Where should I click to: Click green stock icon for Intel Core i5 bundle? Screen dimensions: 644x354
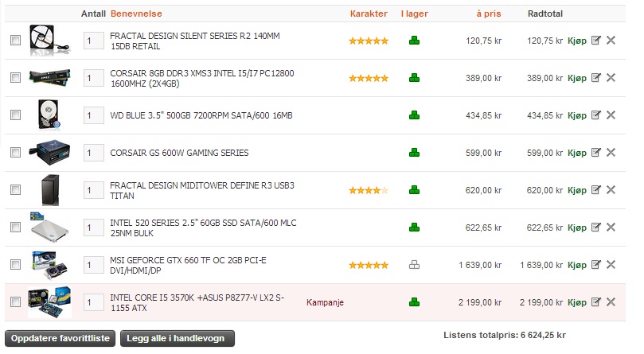point(414,302)
